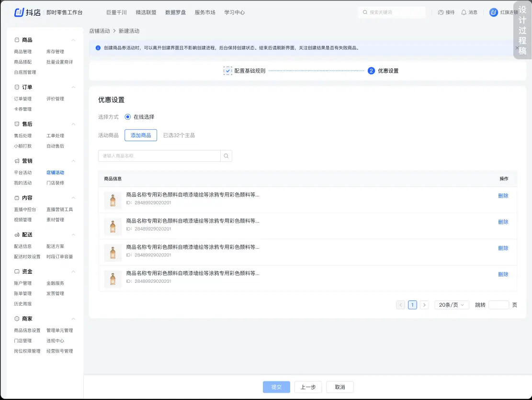Click the 上一步 button

coord(308,387)
